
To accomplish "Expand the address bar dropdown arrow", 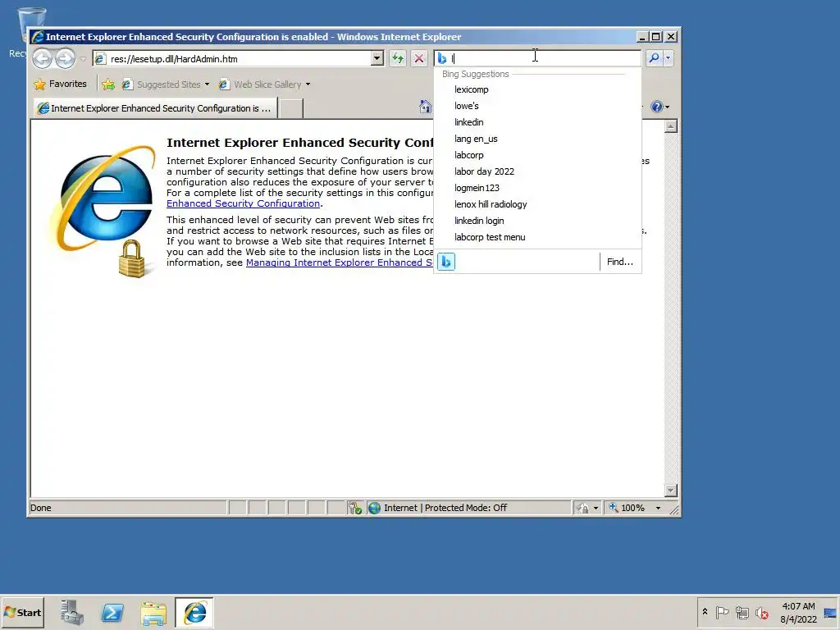I will click(x=377, y=58).
